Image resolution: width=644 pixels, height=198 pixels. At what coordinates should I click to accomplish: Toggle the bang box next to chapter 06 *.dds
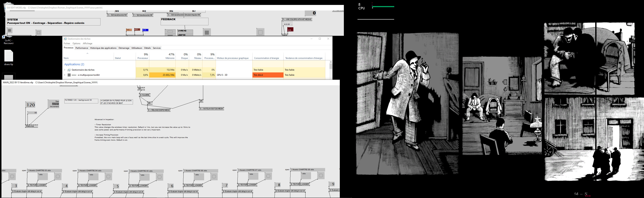click(214, 177)
